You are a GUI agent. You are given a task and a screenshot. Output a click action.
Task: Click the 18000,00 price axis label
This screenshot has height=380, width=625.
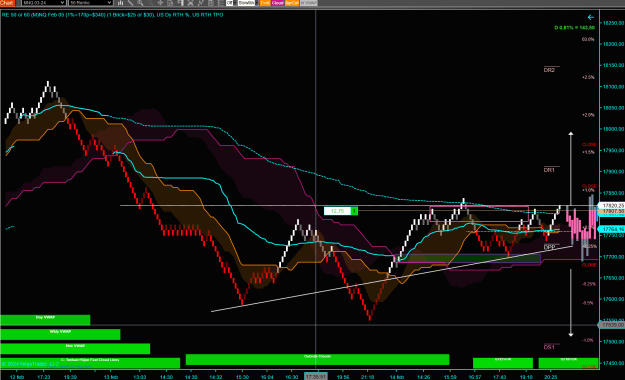click(x=613, y=129)
